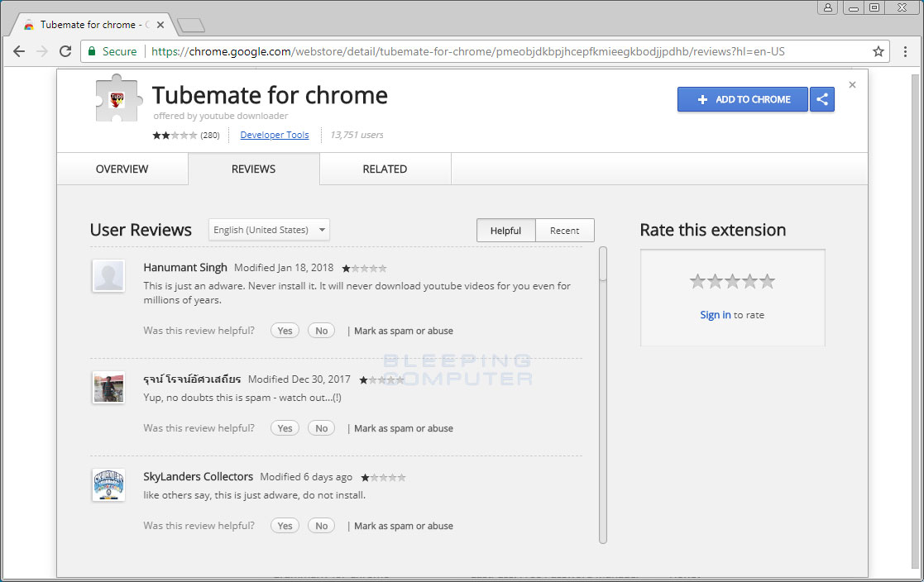
Task: Report Hanumant Singh's review as spam
Action: coord(404,331)
